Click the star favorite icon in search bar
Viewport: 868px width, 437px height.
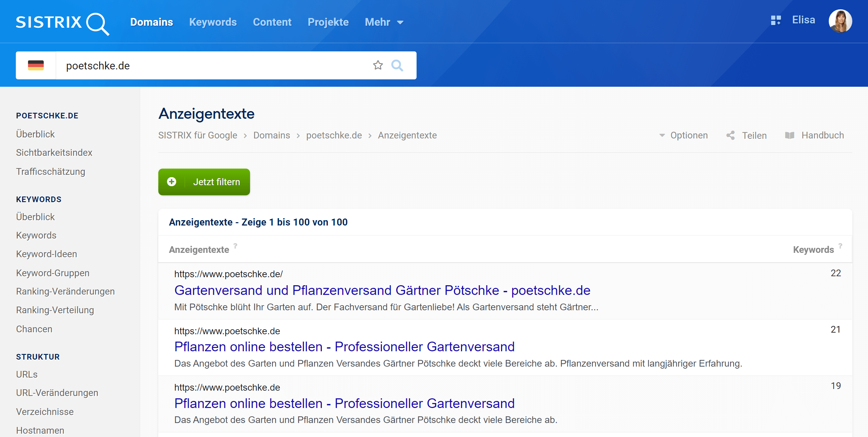[378, 65]
